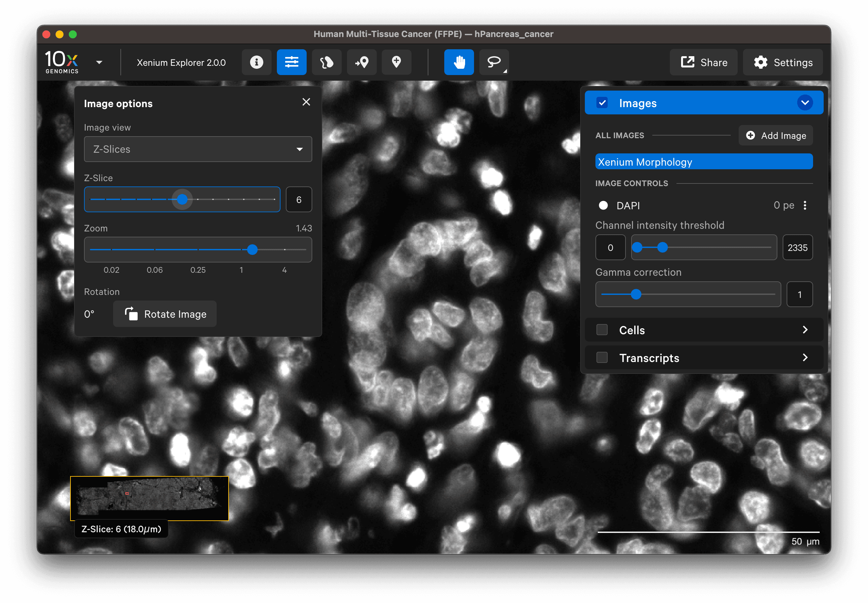
Task: Click the maximum intensity threshold field 2335
Action: coord(798,248)
